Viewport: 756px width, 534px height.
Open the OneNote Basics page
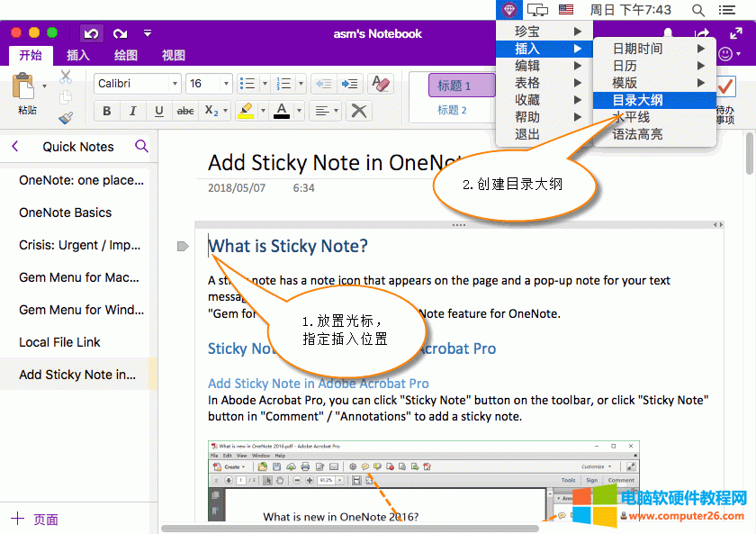66,213
